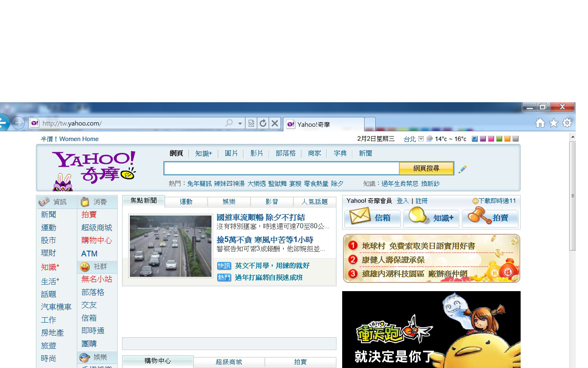Image resolution: width=588 pixels, height=368 pixels.
Task: Open the Favorites star icon
Action: [x=554, y=123]
